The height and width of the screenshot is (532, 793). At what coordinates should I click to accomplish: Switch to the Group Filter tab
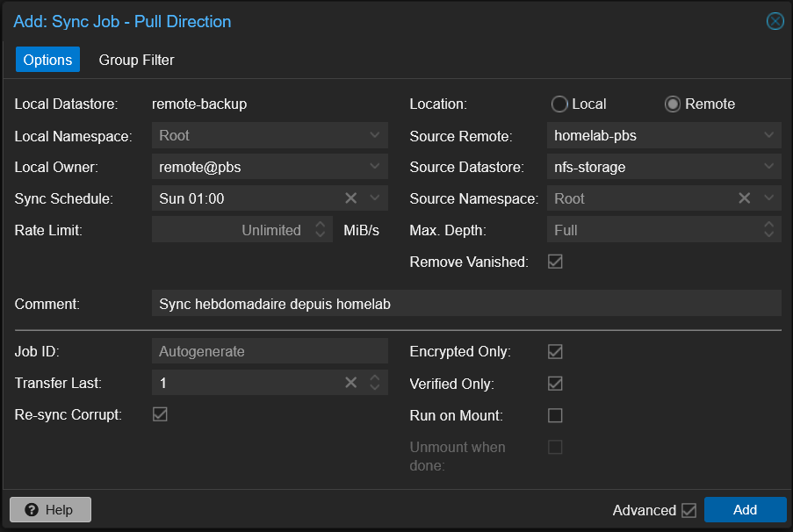[136, 60]
